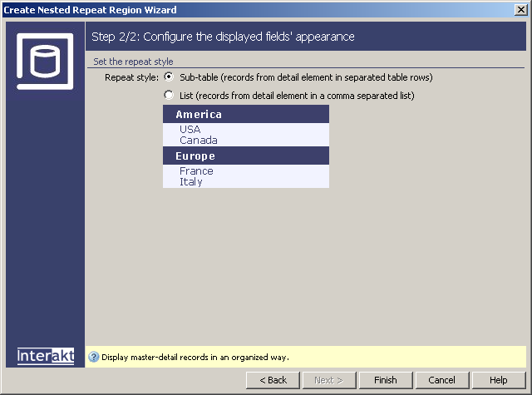Click the InterAKT logo

click(46, 356)
